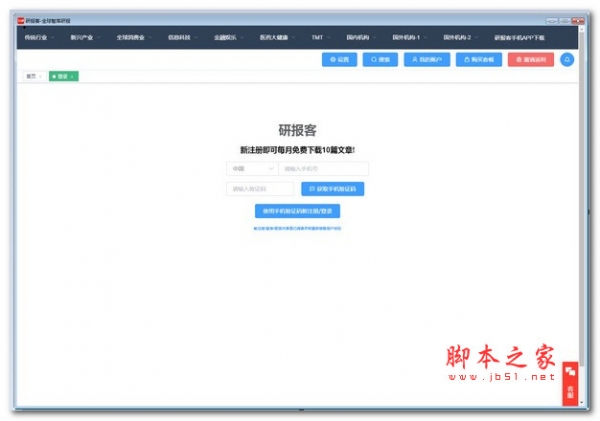The width and height of the screenshot is (600, 421).
Task: Open the user agreement link below the login button
Action: (x=297, y=228)
